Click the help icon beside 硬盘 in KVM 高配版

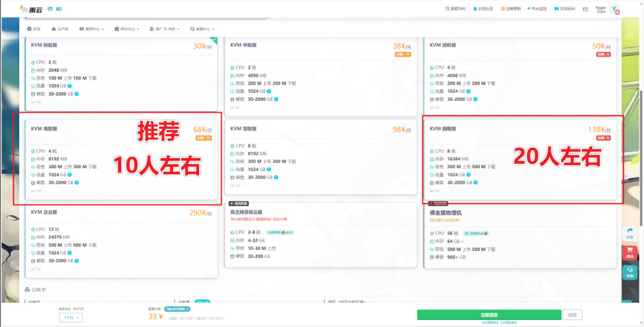[x=77, y=182]
